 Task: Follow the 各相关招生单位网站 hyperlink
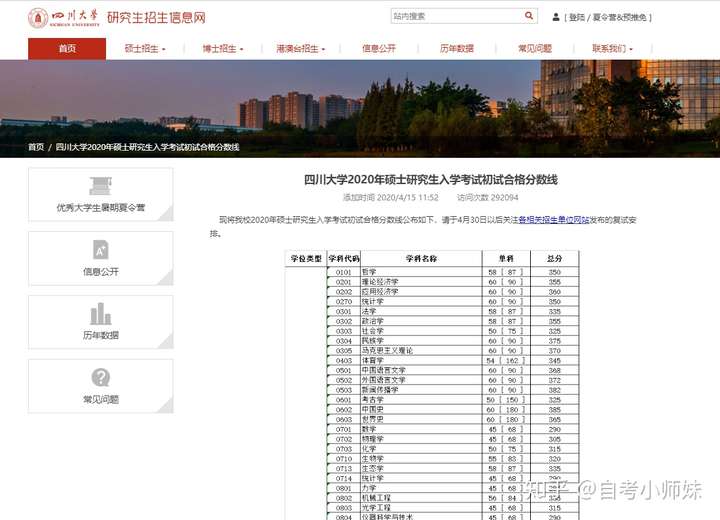553,220
